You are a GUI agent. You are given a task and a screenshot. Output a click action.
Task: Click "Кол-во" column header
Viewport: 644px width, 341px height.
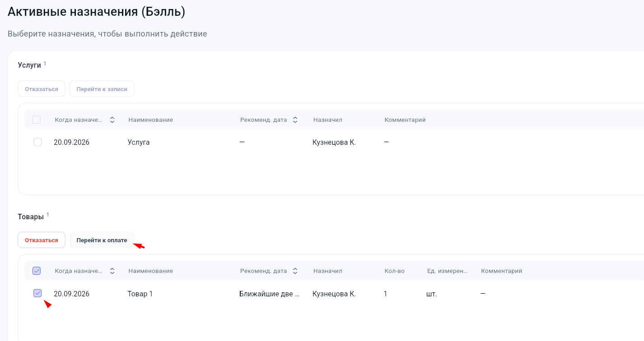coord(395,271)
